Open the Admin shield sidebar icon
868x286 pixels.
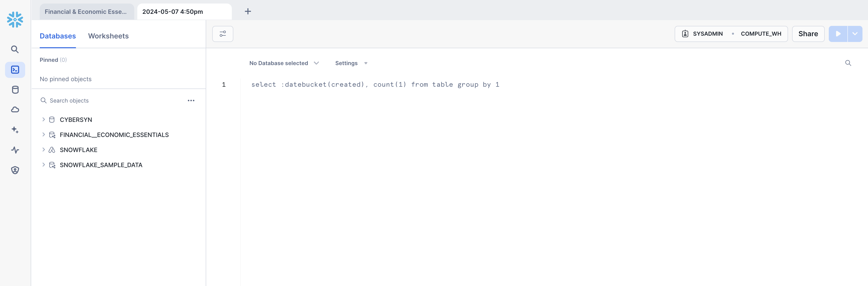pos(15,170)
